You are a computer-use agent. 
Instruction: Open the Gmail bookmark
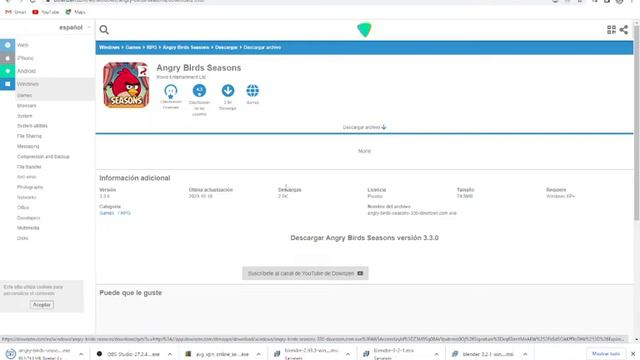click(x=16, y=12)
